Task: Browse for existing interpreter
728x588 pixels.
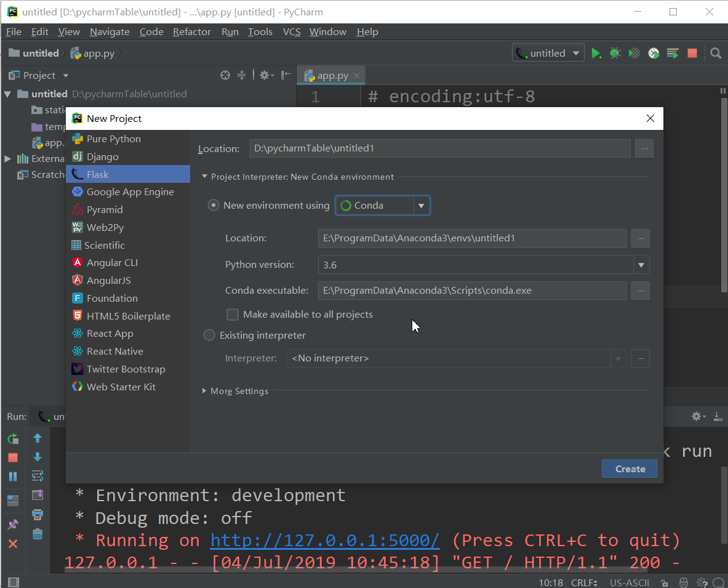Action: [x=641, y=358]
